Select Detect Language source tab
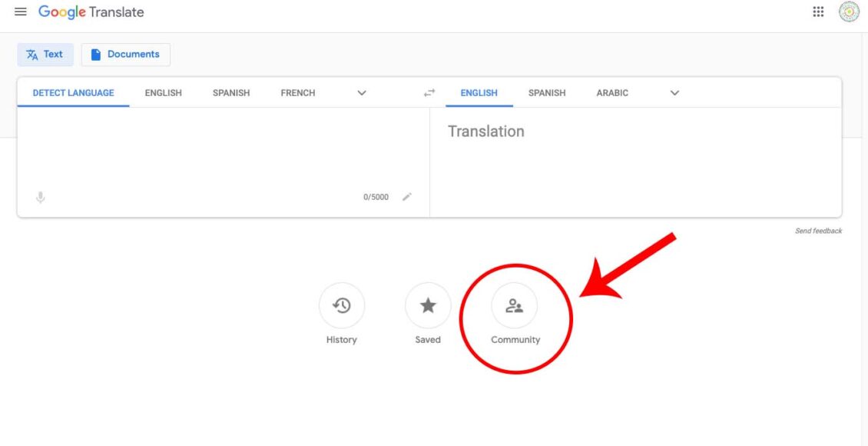868x446 pixels. [74, 93]
